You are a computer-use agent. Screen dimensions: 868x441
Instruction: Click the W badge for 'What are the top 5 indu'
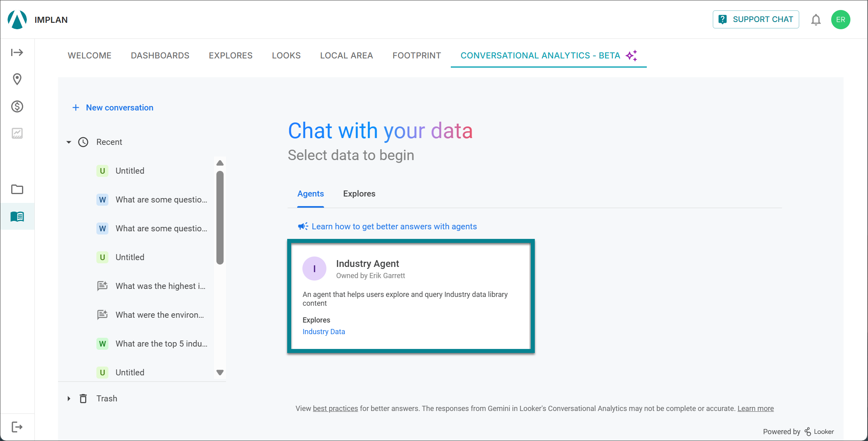click(x=102, y=344)
